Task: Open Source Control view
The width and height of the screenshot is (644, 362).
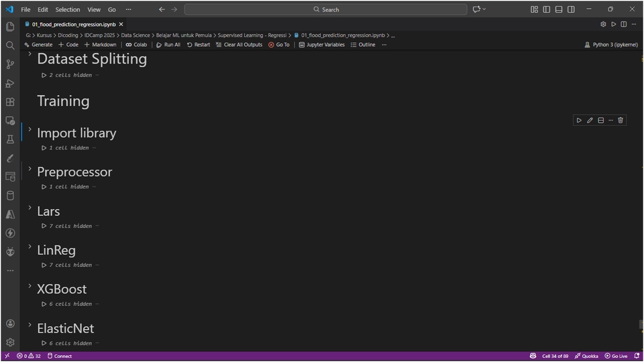Action: pyautogui.click(x=10, y=64)
